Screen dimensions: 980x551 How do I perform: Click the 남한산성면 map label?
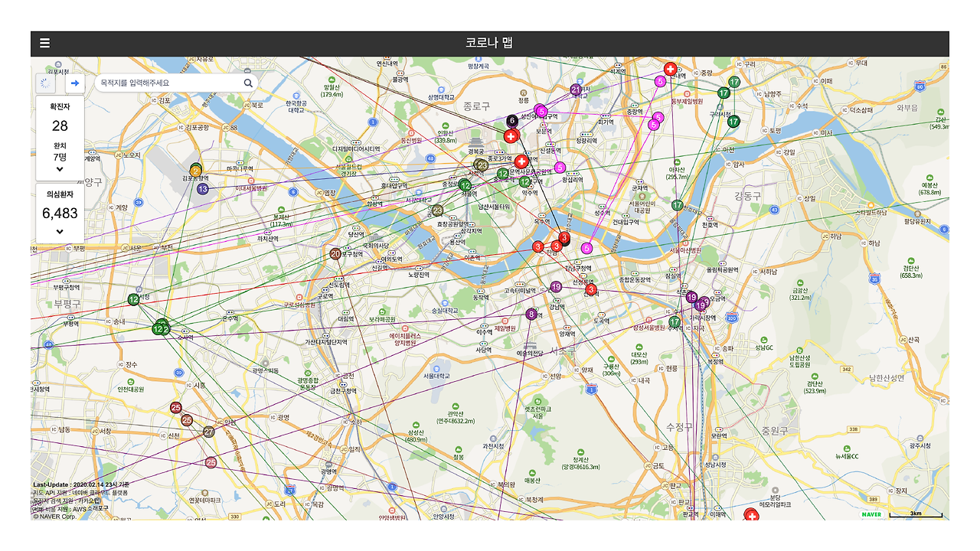coord(887,378)
